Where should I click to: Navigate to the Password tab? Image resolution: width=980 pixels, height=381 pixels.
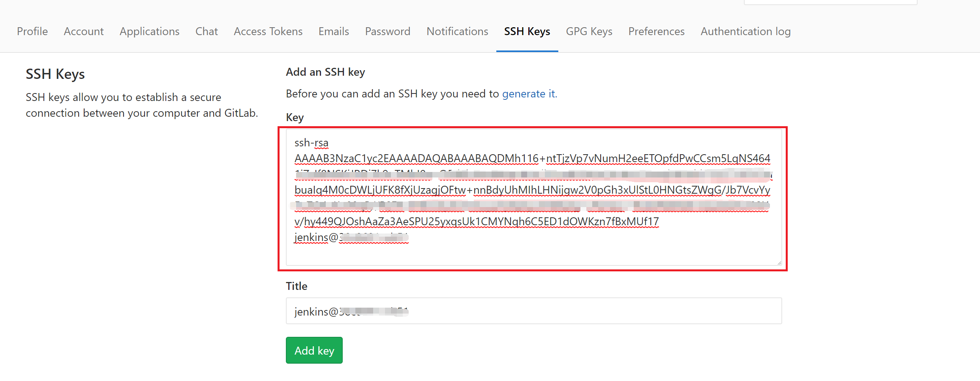(387, 32)
